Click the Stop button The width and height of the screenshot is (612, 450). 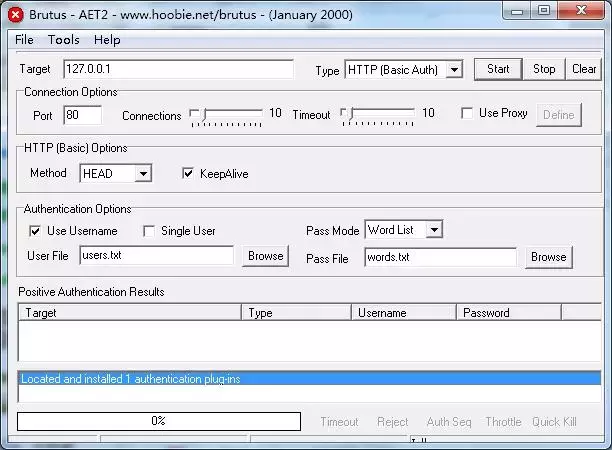[x=544, y=69]
